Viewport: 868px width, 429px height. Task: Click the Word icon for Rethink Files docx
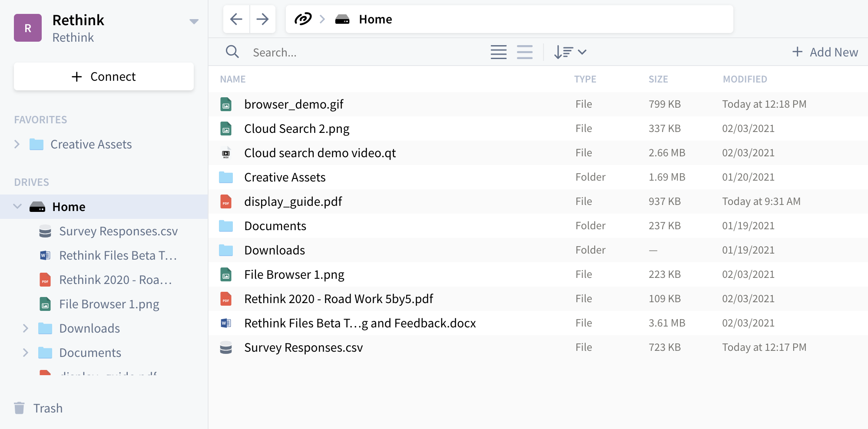tap(226, 323)
